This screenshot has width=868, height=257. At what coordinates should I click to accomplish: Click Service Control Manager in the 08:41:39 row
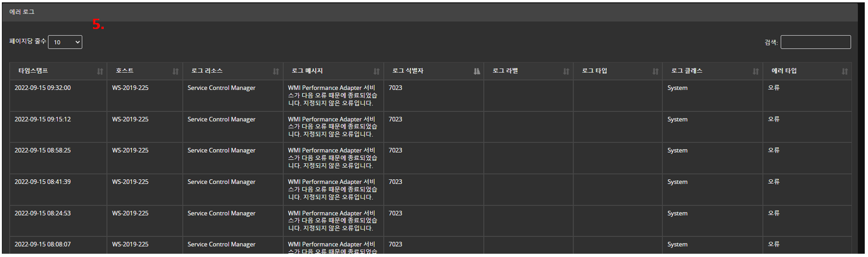[221, 182]
